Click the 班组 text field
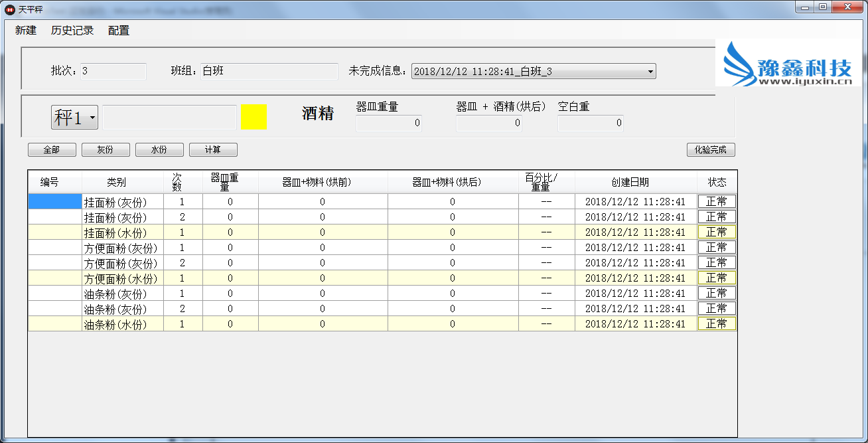The width and height of the screenshot is (868, 443). [269, 71]
